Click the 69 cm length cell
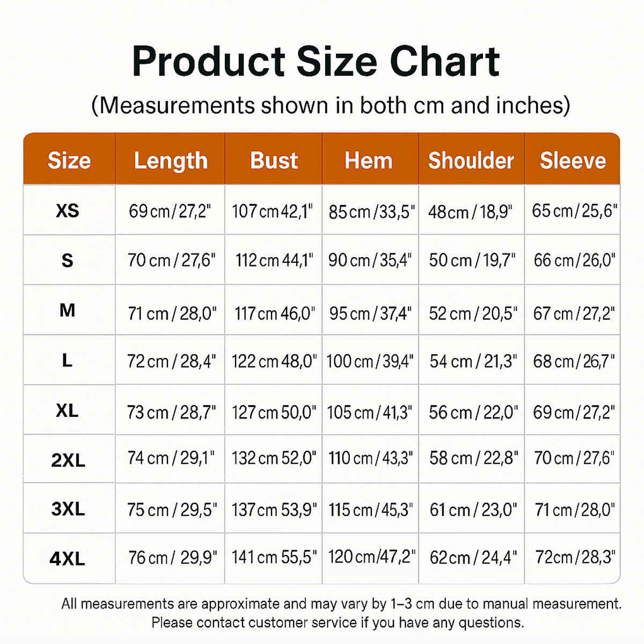 point(170,211)
